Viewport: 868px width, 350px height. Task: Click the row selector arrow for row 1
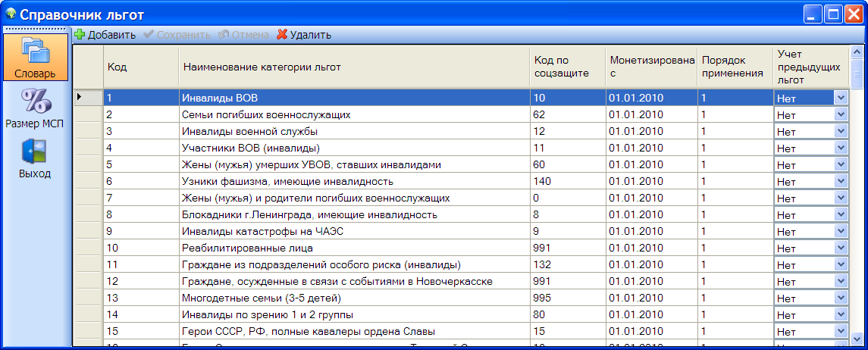coord(80,97)
